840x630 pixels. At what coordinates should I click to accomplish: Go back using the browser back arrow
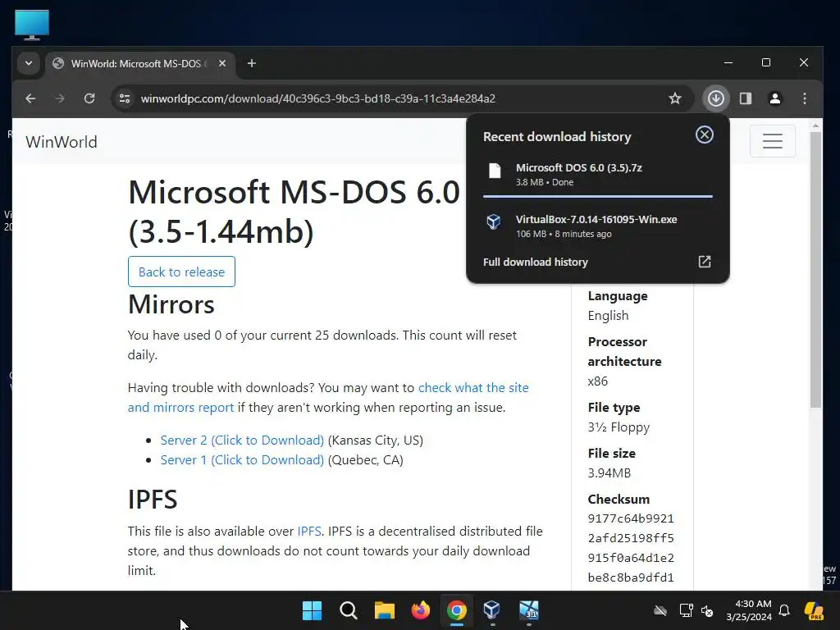click(x=30, y=98)
